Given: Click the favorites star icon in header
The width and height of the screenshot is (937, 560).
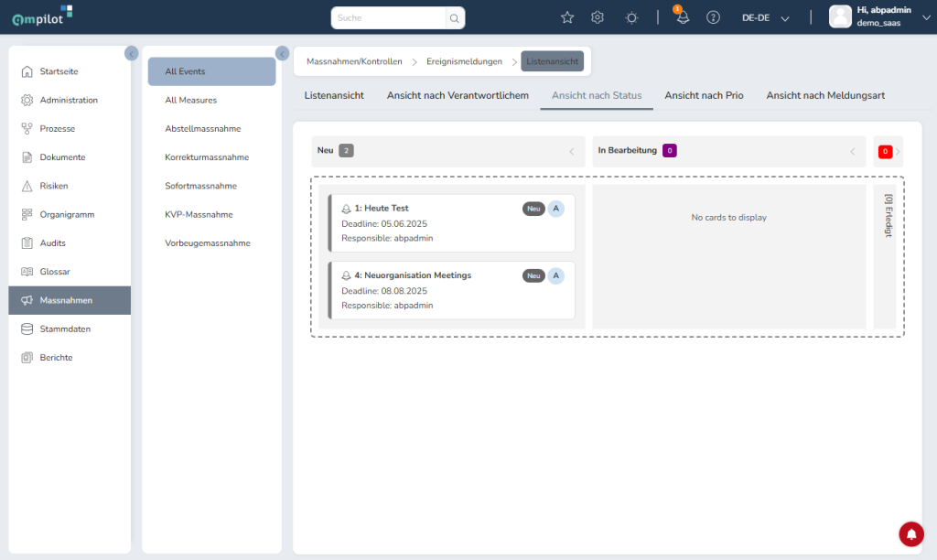Looking at the screenshot, I should [x=567, y=17].
